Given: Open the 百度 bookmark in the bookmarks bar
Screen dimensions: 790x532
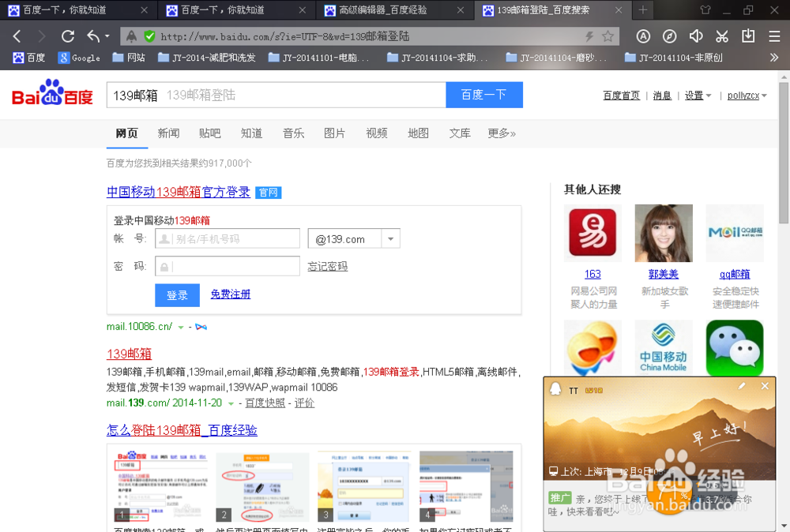Looking at the screenshot, I should (x=29, y=58).
